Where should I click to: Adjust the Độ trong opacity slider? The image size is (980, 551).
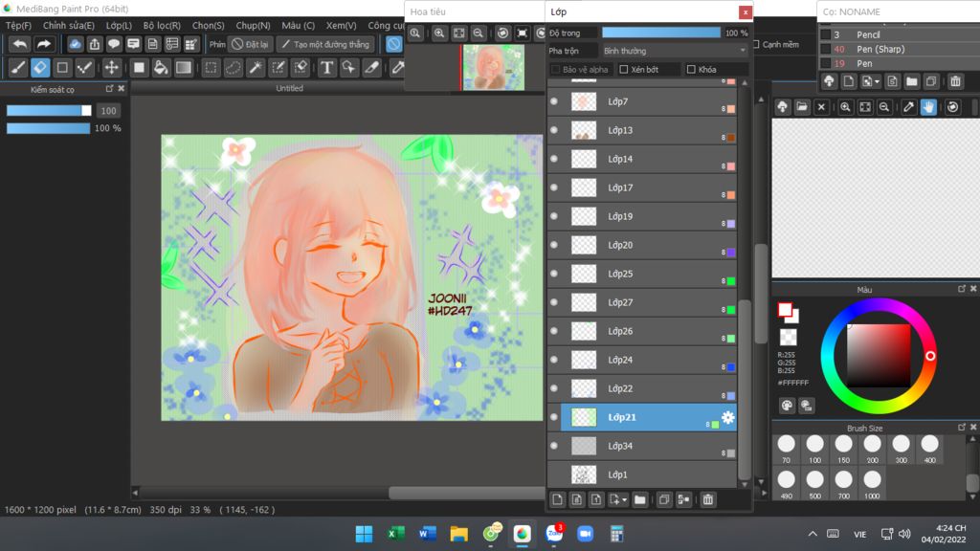tap(661, 33)
